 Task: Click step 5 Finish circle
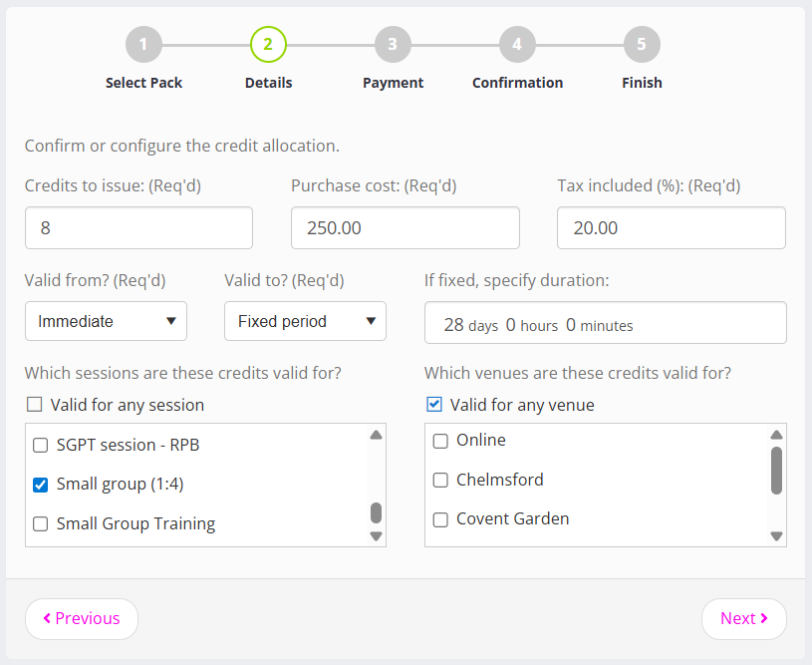[x=642, y=44]
